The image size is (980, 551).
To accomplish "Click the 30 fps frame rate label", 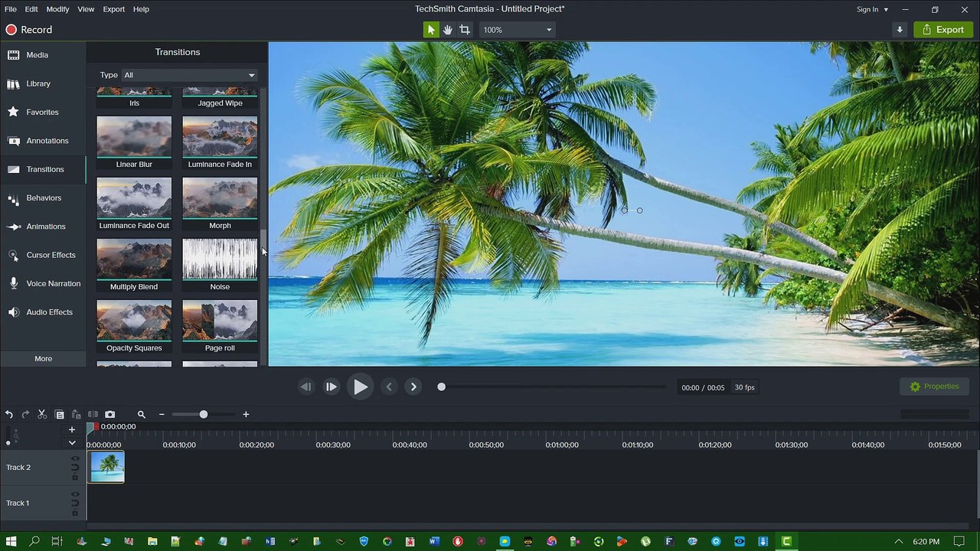I will [x=744, y=387].
